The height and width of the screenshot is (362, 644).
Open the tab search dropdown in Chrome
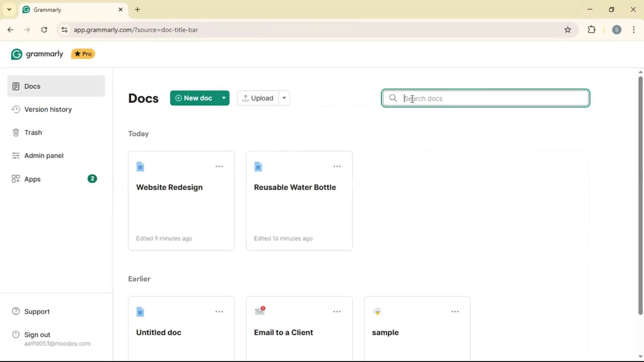click(x=9, y=9)
